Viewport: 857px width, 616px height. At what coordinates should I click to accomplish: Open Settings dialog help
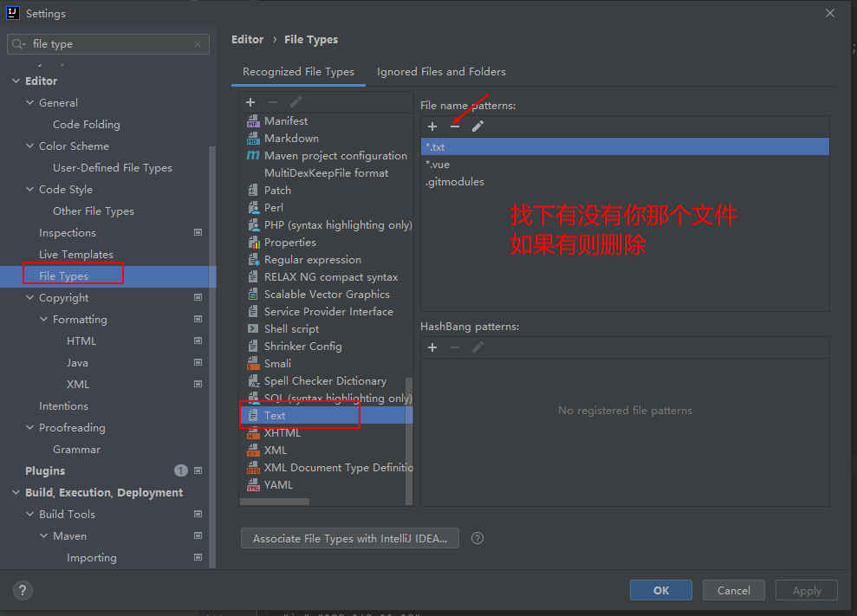[x=23, y=590]
